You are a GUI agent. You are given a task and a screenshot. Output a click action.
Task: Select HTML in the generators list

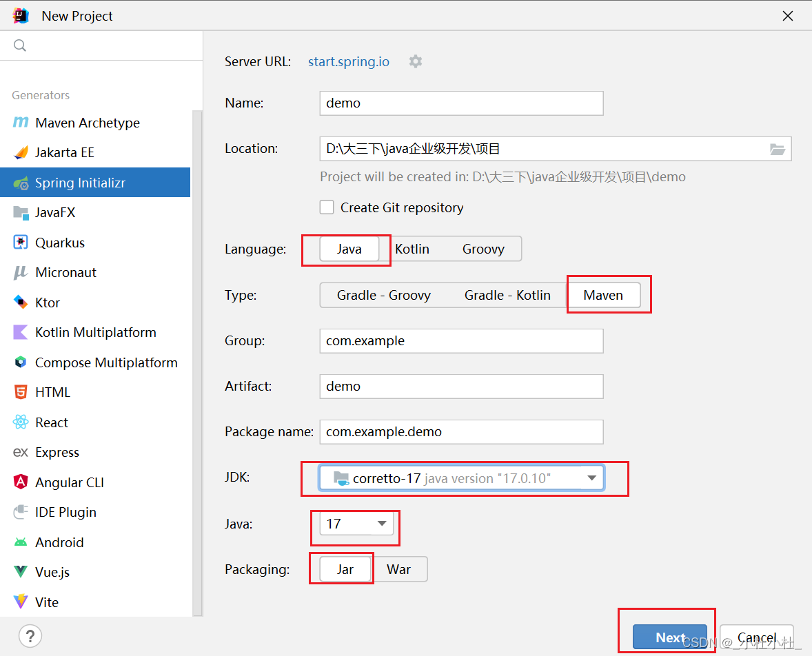point(95,393)
